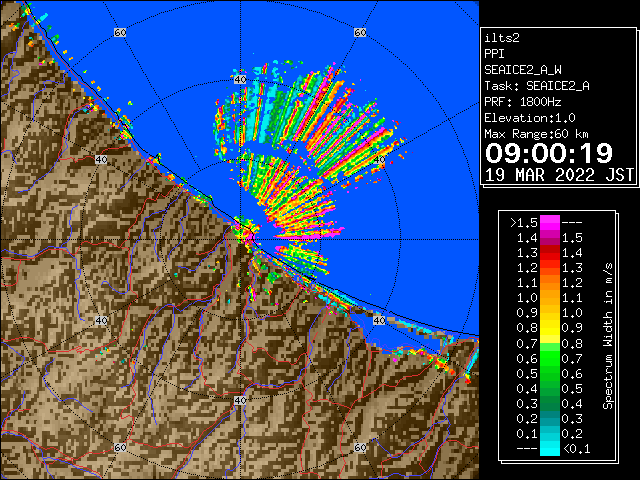
Task: Select the dark green 0.3–0.4 legend band
Action: (x=550, y=404)
